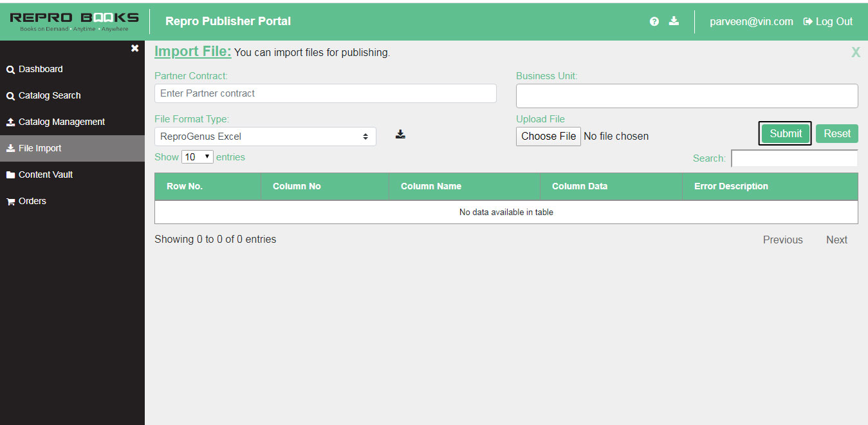The image size is (868, 425).
Task: Dismiss the Import File panel with the X
Action: [x=855, y=52]
